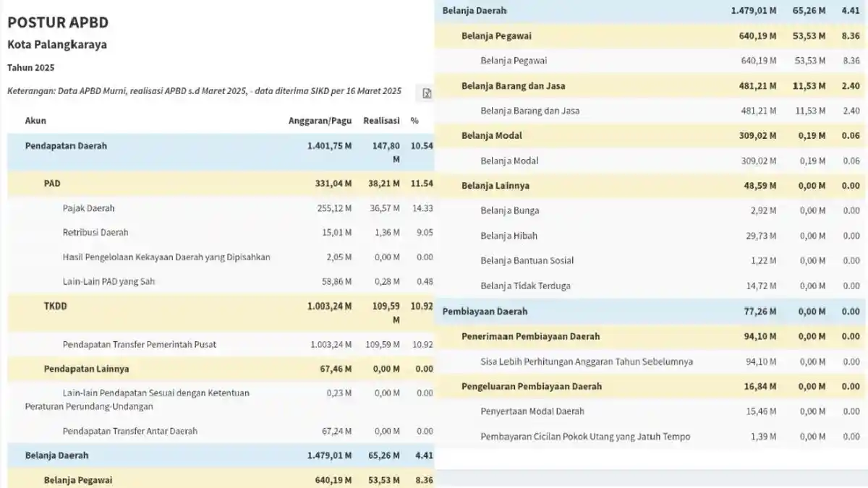Select the TKDD row label
This screenshot has width=868, height=488.
click(56, 306)
